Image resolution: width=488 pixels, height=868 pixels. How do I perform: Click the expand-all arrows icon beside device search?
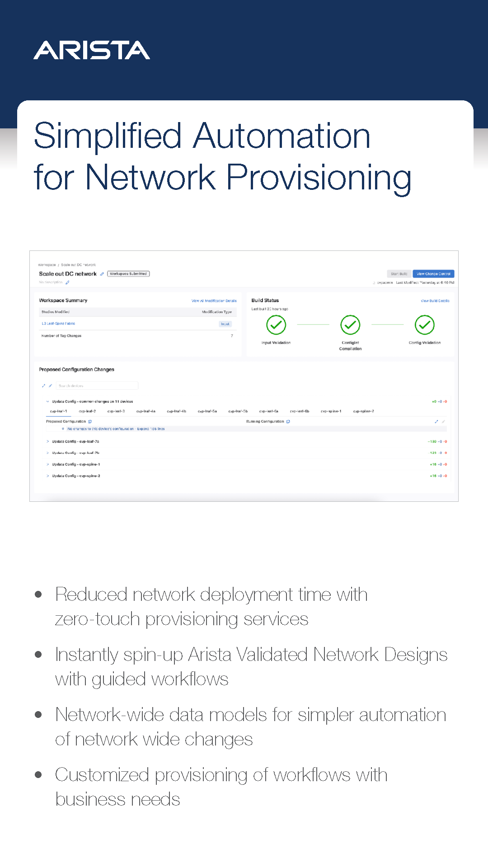[x=44, y=386]
